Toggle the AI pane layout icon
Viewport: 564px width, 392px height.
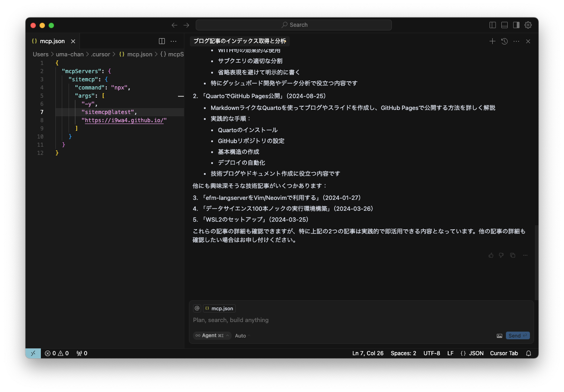pyautogui.click(x=516, y=25)
